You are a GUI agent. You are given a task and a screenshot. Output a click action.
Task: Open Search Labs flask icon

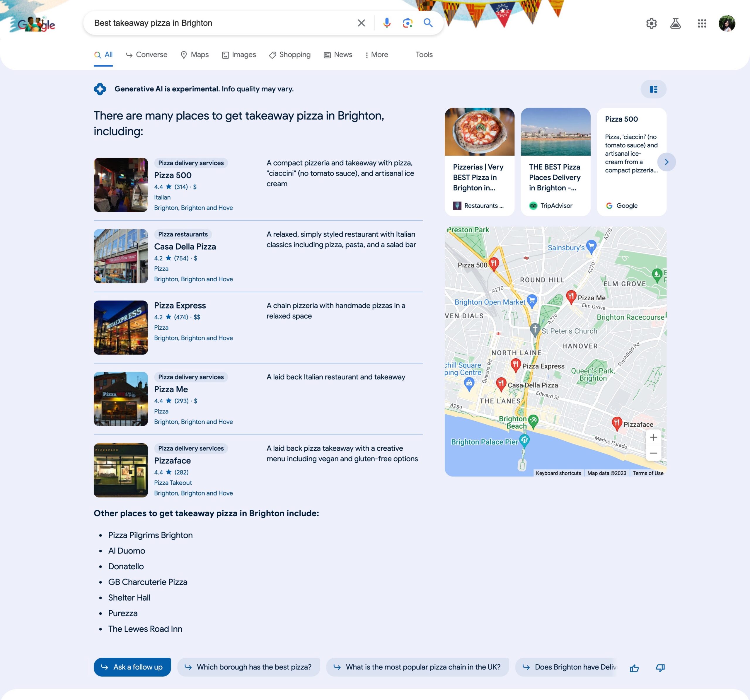(675, 23)
